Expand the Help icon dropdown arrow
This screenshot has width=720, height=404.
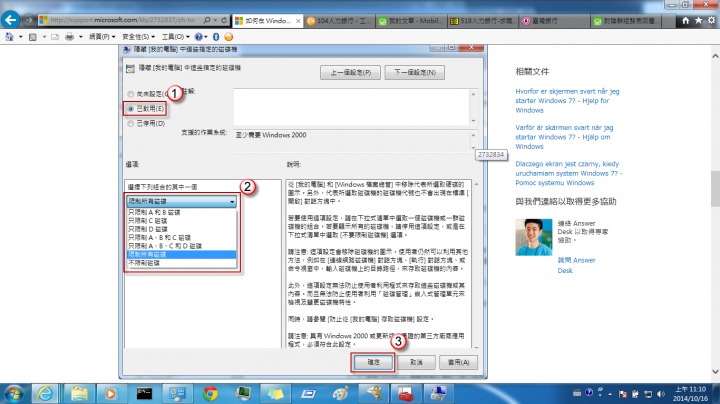[x=206, y=37]
